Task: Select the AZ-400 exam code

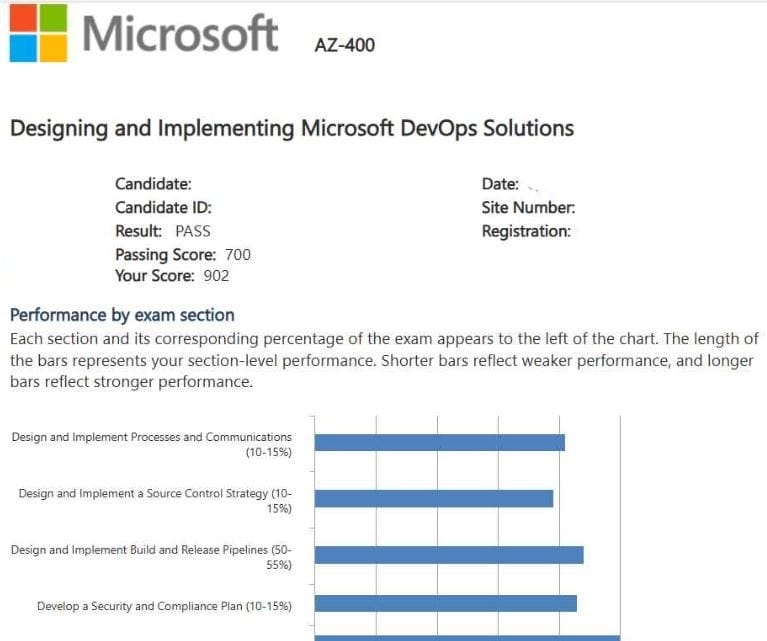Action: [x=344, y=44]
